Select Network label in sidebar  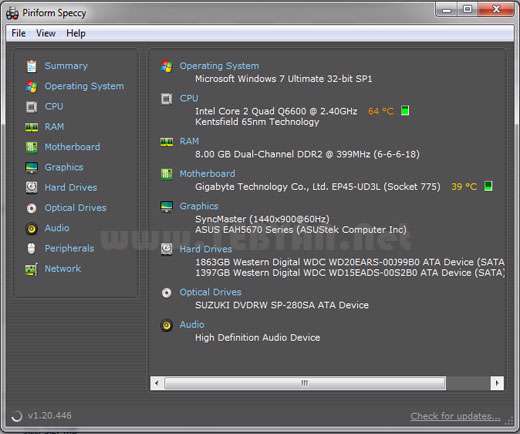click(63, 269)
